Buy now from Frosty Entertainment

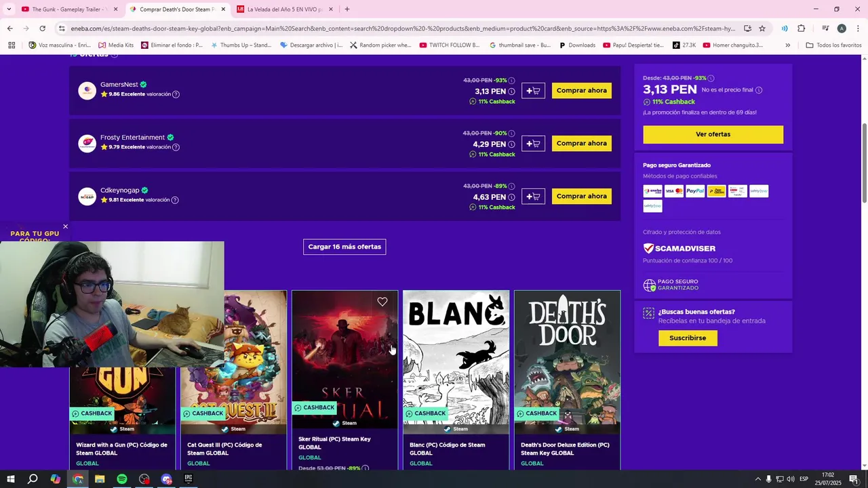coord(582,144)
